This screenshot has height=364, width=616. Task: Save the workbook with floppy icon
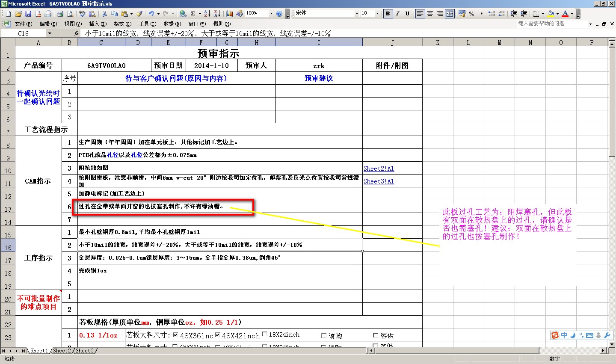pyautogui.click(x=28, y=14)
